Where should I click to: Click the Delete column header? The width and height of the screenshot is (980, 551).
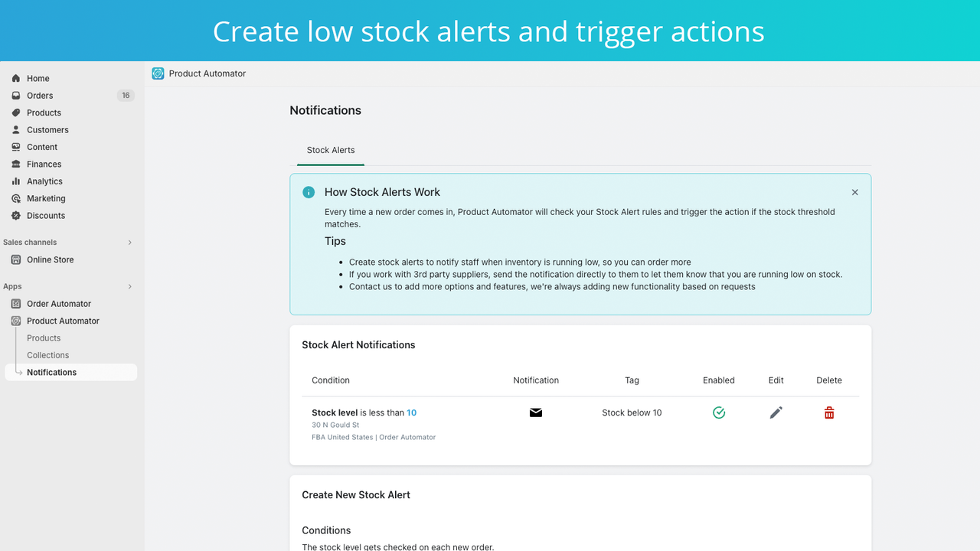point(829,380)
